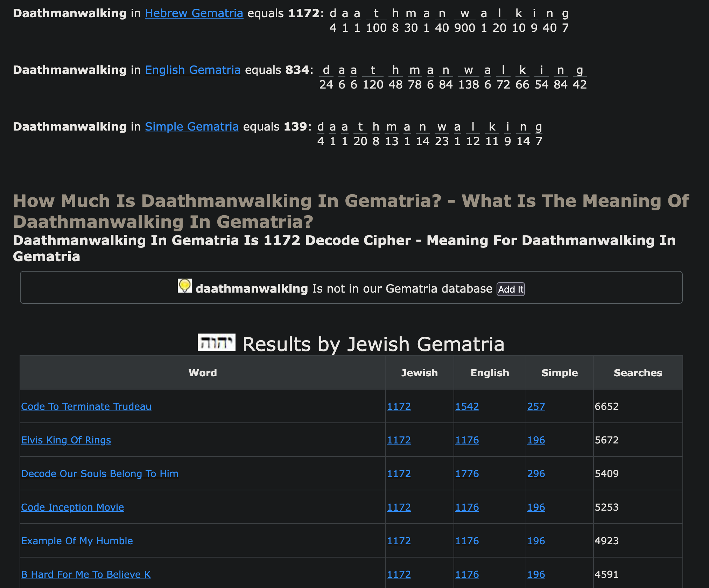Click searches count 4591
The height and width of the screenshot is (588, 709).
point(606,574)
